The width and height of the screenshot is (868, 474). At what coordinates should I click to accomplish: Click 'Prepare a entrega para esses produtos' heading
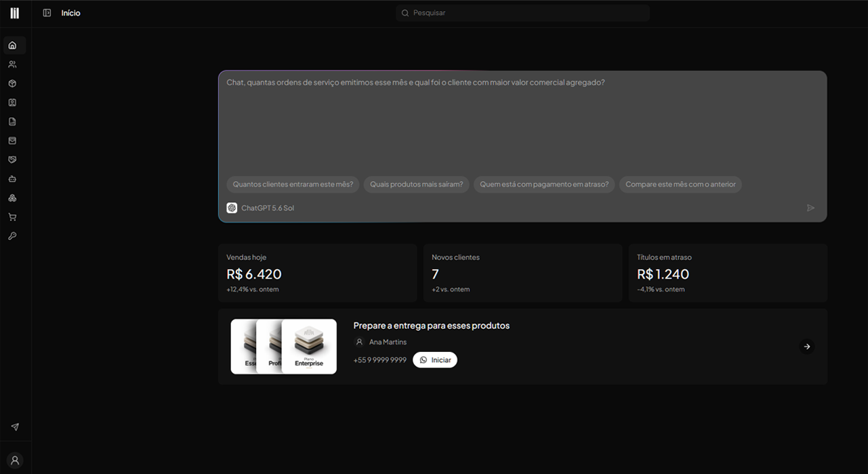coord(432,325)
